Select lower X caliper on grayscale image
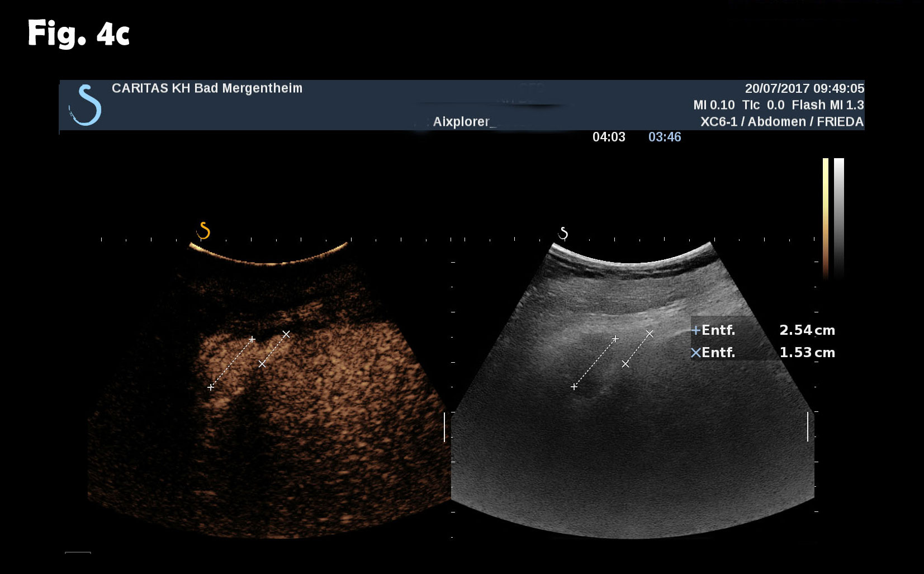This screenshot has width=924, height=574. click(626, 364)
